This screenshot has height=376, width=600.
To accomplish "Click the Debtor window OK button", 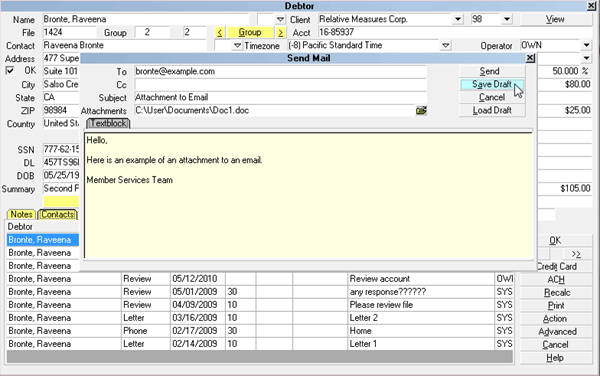I will pyautogui.click(x=555, y=241).
